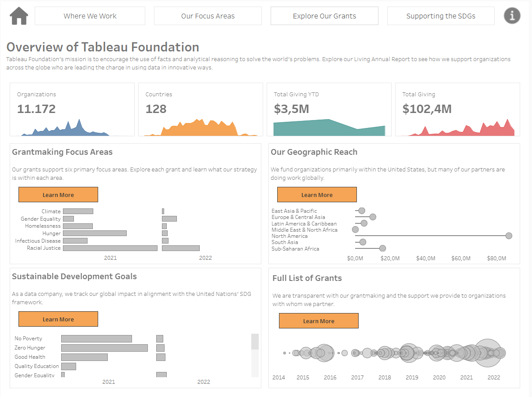Screen dimensions: 532x397
Task: Select the Countries 128 card
Action: (x=201, y=109)
